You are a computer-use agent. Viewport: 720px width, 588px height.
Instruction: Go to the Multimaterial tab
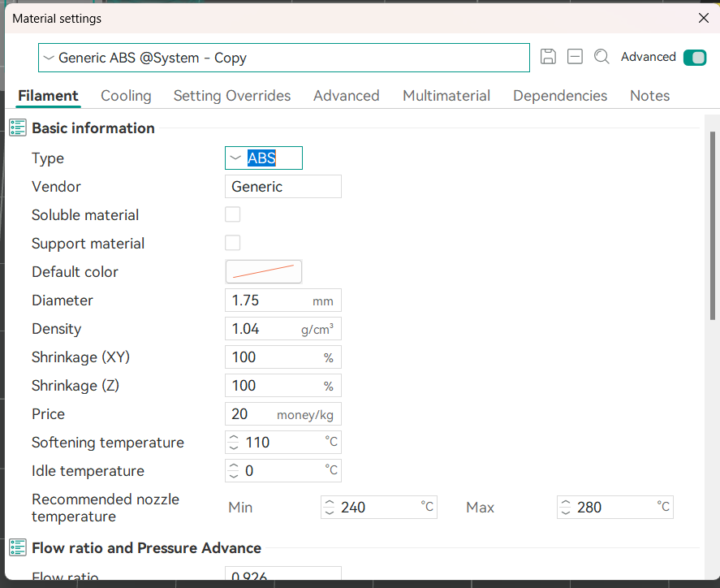(x=446, y=96)
